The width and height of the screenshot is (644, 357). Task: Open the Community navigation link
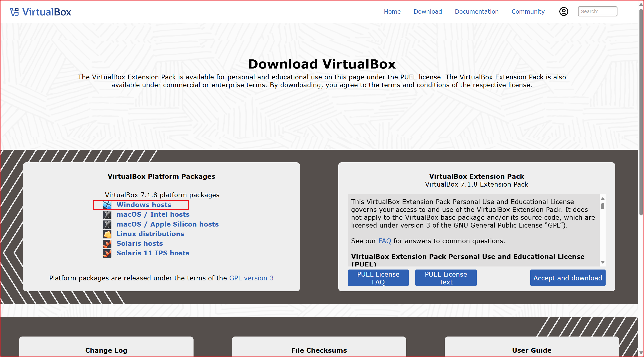(x=528, y=12)
